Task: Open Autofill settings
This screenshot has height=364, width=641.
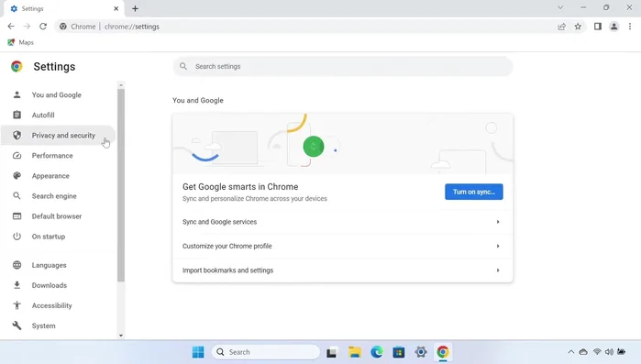Action: [43, 116]
